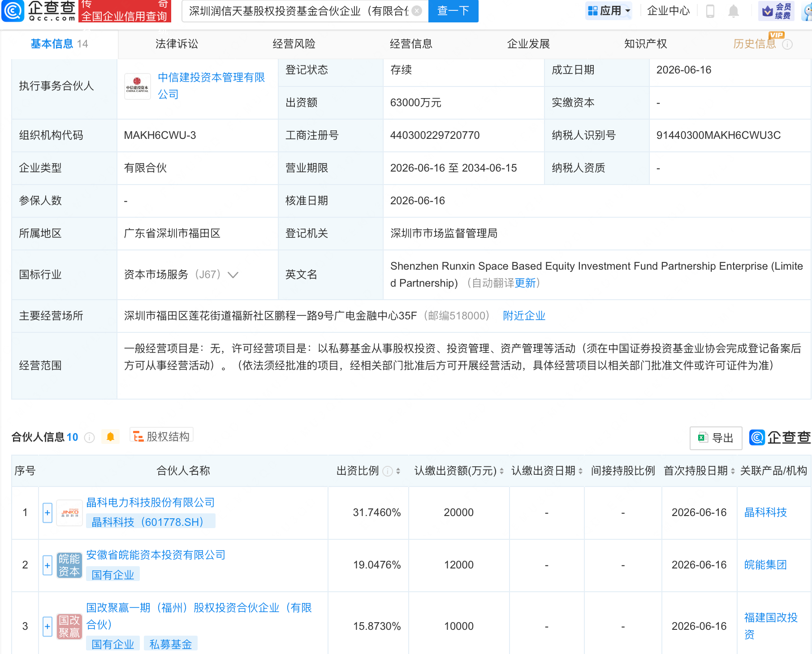Expand row 2 皖能资本 plus toggle
This screenshot has width=812, height=654.
pyautogui.click(x=48, y=565)
